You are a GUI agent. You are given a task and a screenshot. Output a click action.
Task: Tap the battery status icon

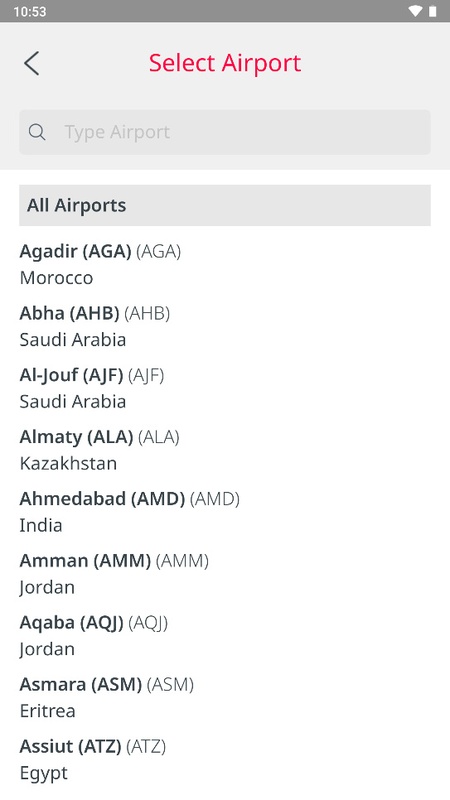click(433, 11)
